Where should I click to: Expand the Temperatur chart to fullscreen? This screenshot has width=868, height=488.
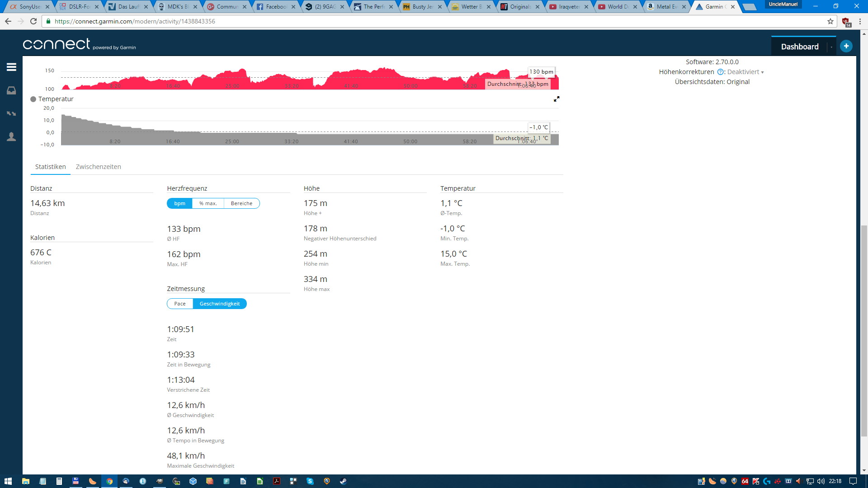point(557,99)
